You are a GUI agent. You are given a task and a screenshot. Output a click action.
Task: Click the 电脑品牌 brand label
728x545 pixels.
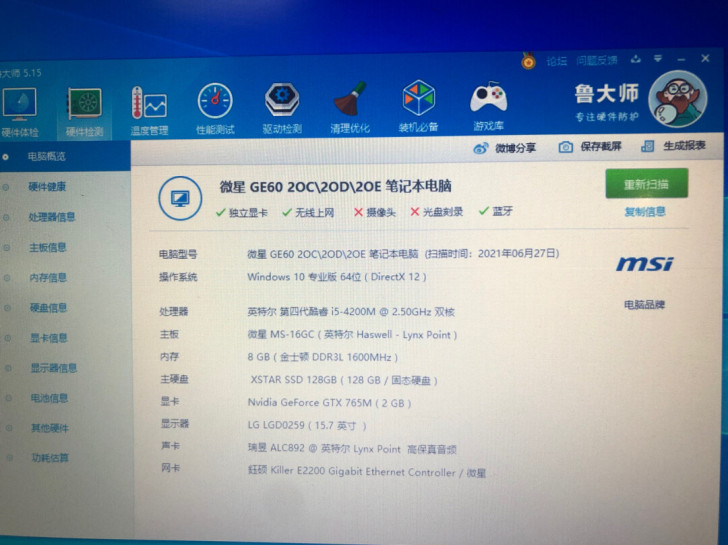point(644,305)
